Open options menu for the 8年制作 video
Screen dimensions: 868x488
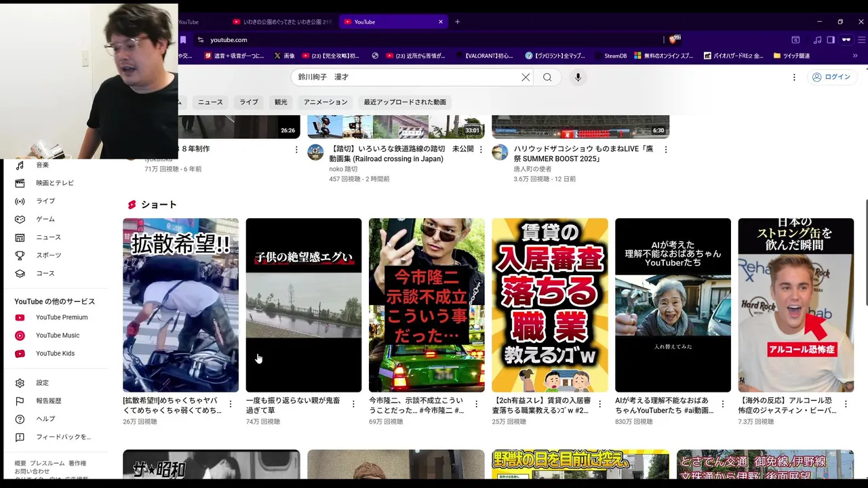296,149
